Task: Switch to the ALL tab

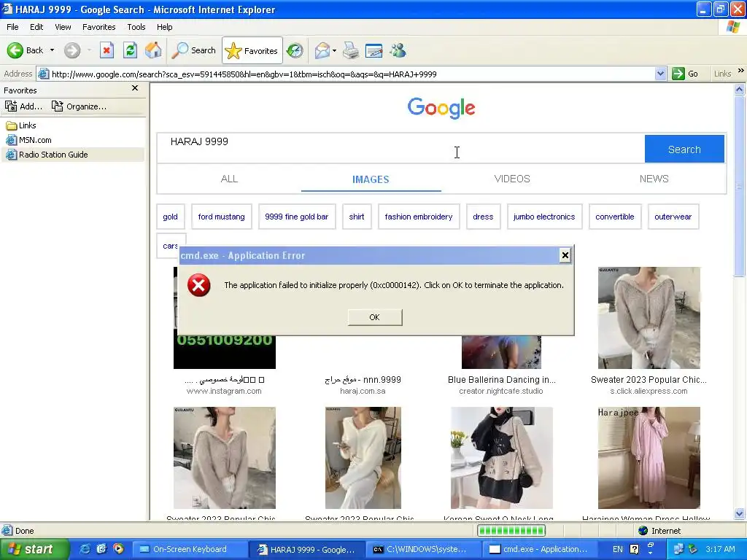Action: 229,179
